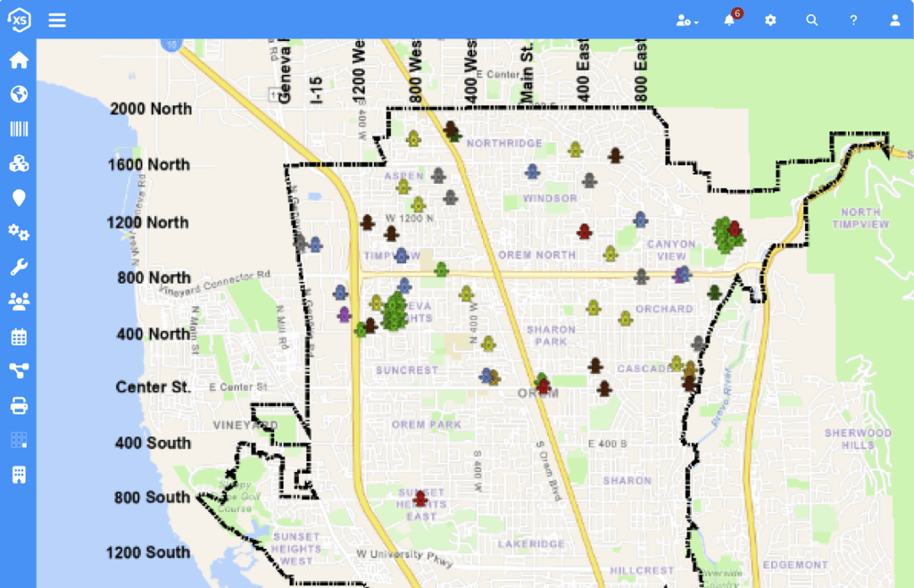Open the globe map view icon
This screenshot has height=588, width=914.
19,95
